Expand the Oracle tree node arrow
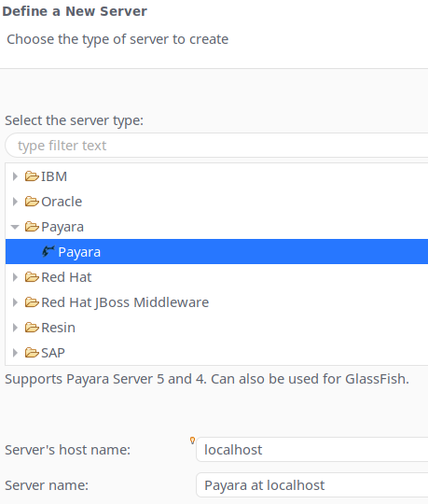Image resolution: width=428 pixels, height=504 pixels. point(15,202)
